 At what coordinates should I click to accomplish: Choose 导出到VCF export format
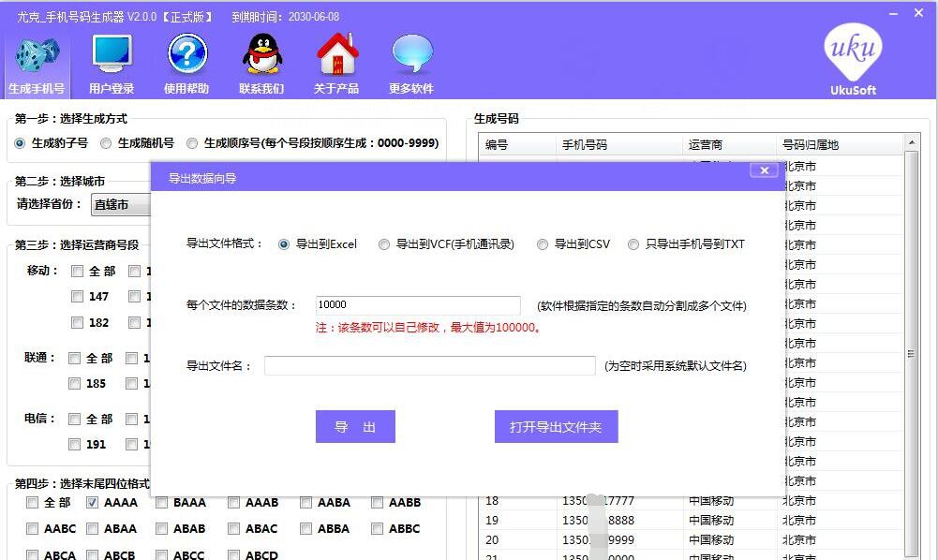[384, 243]
